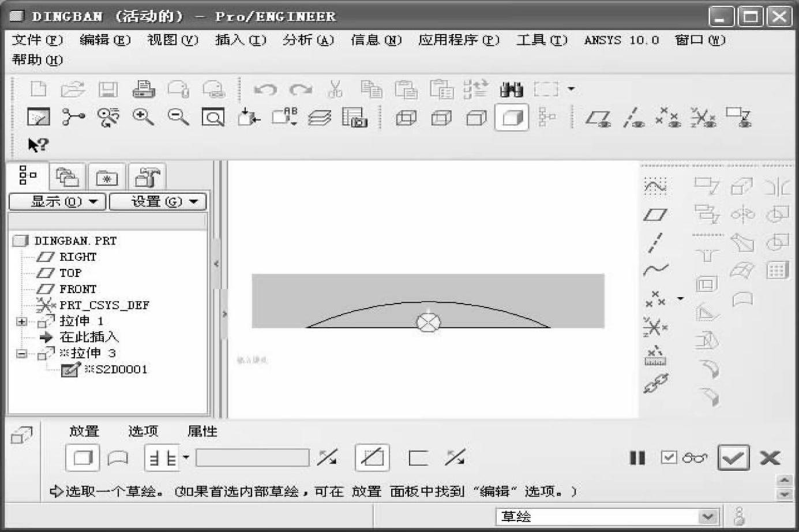Open the 放置 panel in dashboard

click(84, 431)
